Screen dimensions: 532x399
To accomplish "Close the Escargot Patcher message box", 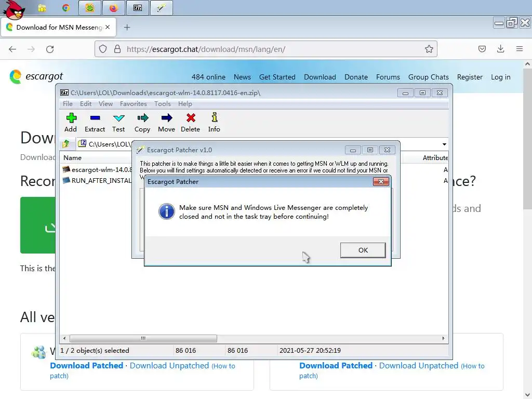I will pyautogui.click(x=381, y=181).
